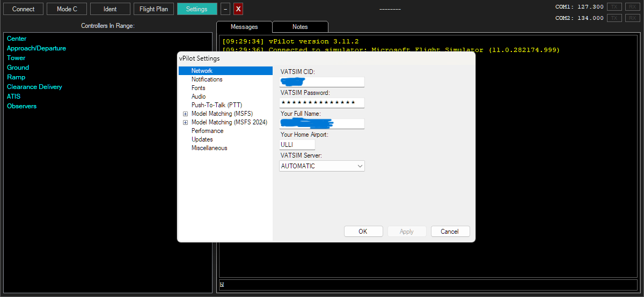The height and width of the screenshot is (297, 644).
Task: Click the Connect button
Action: (24, 9)
